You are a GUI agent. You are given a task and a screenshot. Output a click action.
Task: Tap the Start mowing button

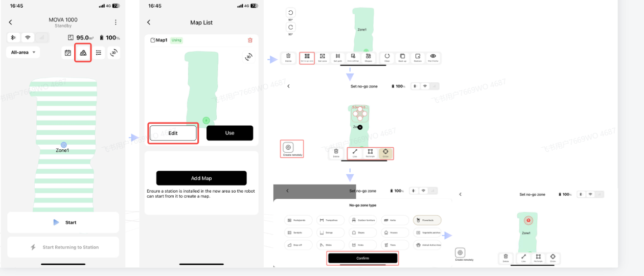point(63,222)
